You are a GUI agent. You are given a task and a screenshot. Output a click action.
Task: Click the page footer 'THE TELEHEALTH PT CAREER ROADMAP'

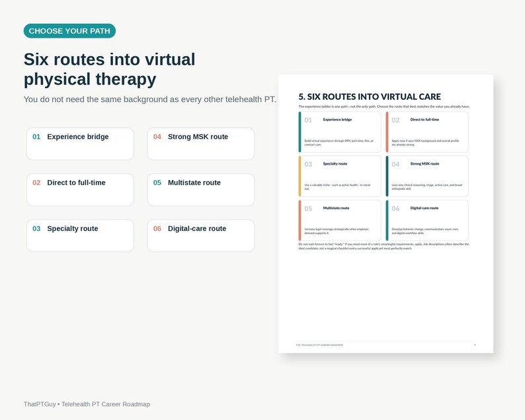click(319, 345)
